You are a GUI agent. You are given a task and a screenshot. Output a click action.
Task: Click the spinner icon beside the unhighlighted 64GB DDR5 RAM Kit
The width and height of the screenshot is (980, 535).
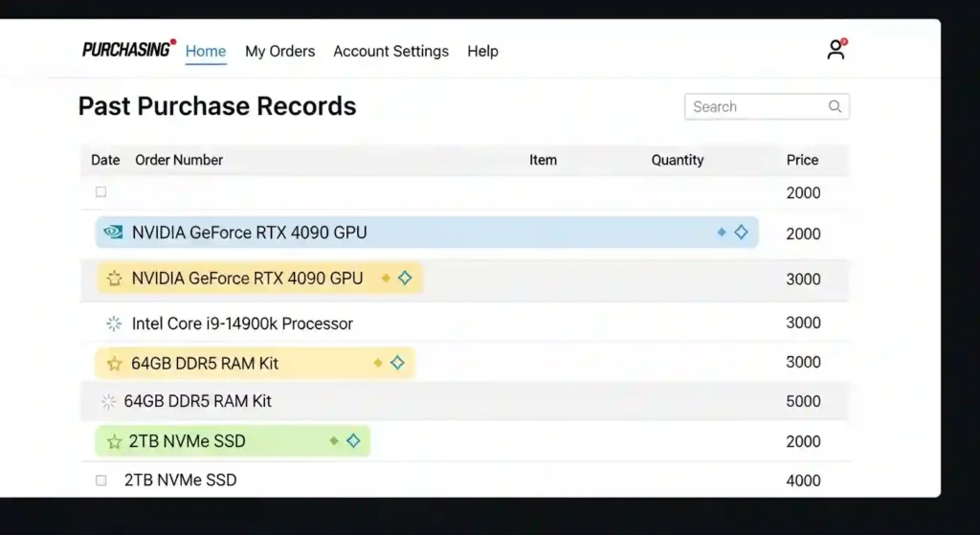pyautogui.click(x=109, y=401)
